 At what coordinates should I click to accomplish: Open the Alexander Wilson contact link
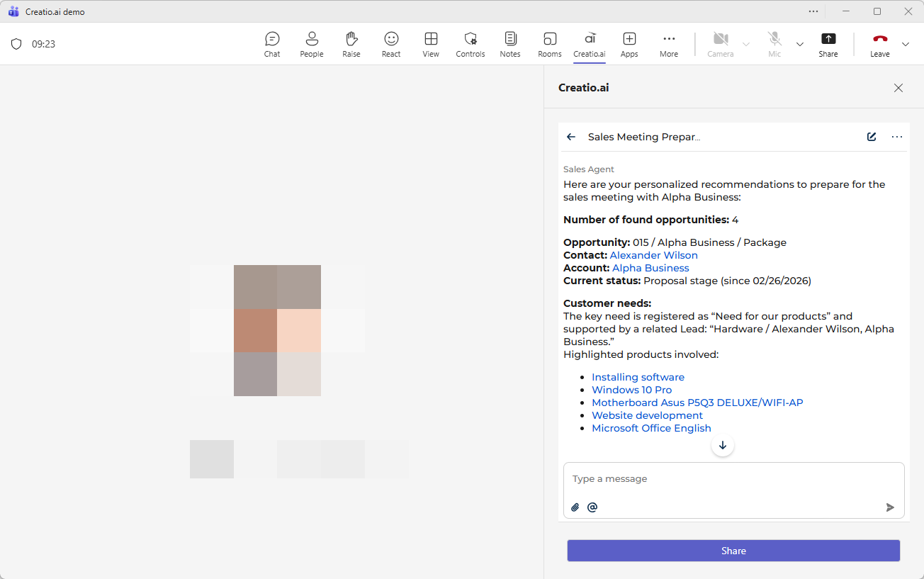(653, 255)
